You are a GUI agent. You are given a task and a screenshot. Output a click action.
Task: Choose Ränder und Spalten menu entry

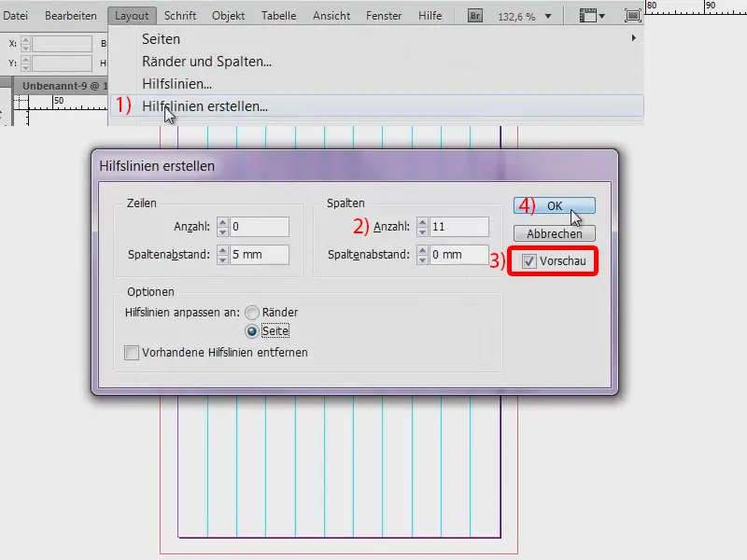[x=376, y=62]
